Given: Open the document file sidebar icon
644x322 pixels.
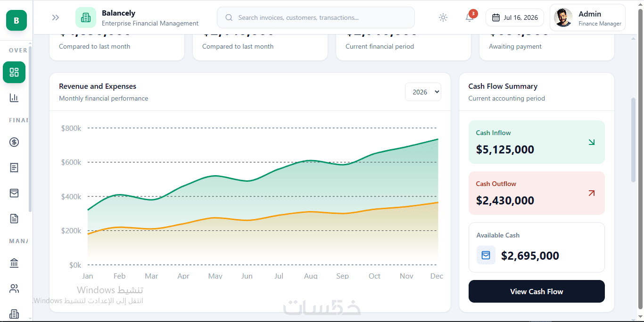Looking at the screenshot, I should 14,219.
